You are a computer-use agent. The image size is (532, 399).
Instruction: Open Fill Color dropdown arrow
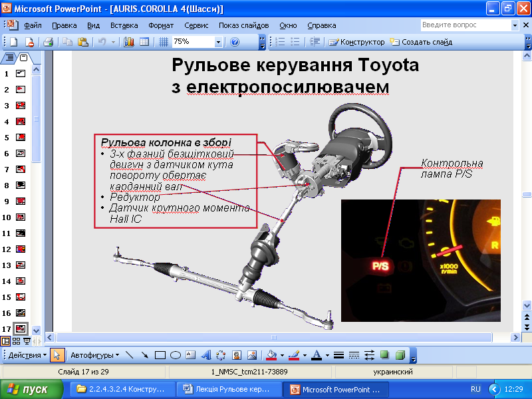pyautogui.click(x=282, y=356)
